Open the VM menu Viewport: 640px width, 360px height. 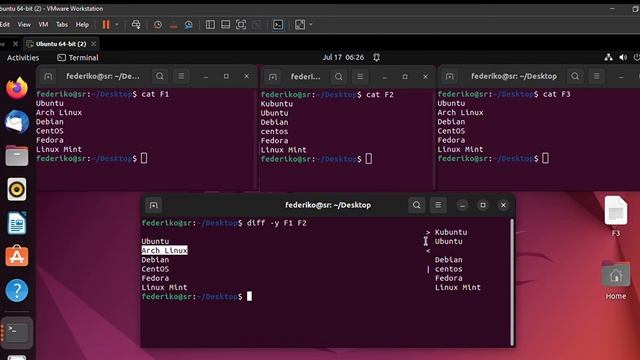43,25
